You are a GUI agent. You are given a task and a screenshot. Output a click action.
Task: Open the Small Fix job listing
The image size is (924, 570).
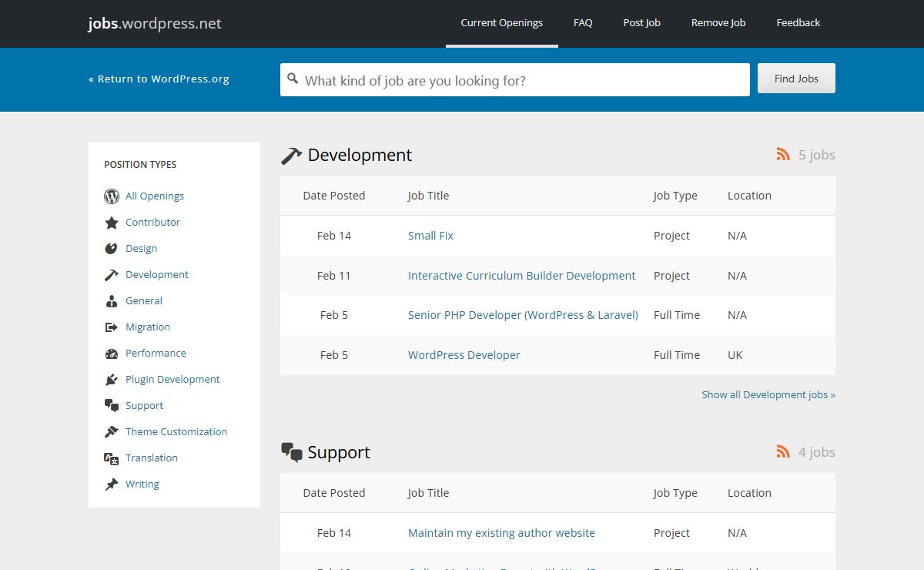coord(430,236)
